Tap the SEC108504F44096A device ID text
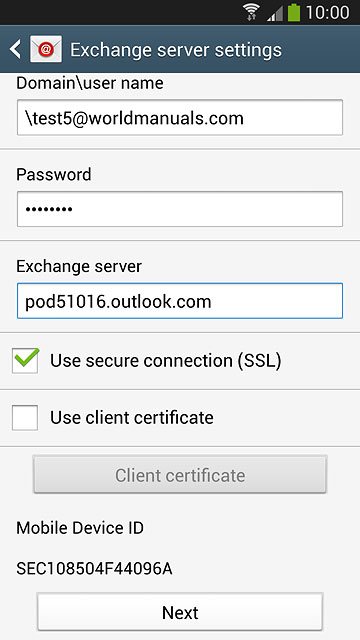 pos(94,569)
